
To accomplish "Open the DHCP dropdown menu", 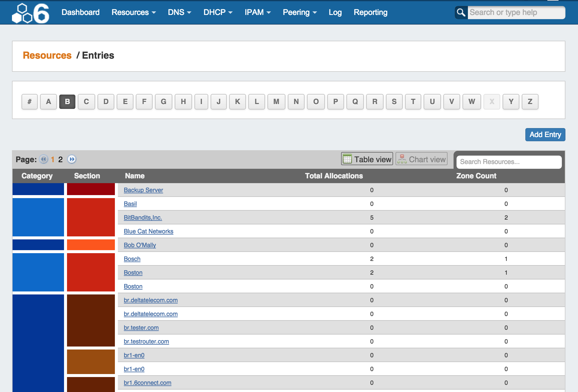I will click(218, 12).
